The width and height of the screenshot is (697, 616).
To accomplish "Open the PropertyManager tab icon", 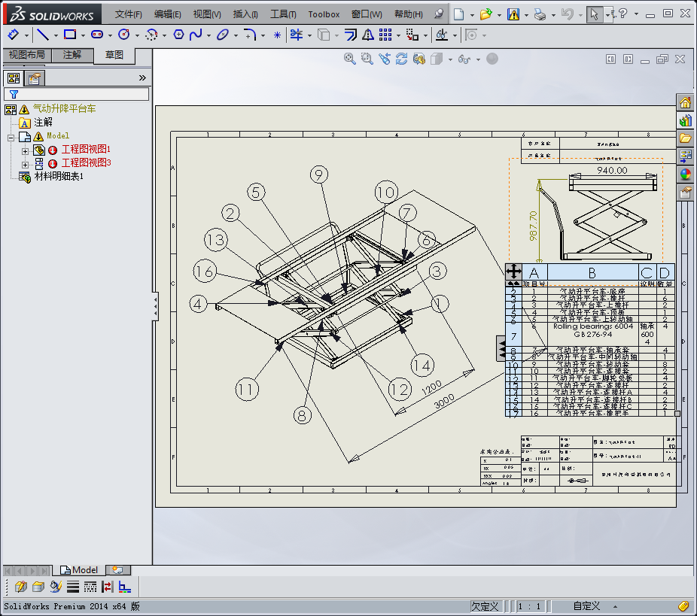I will [33, 78].
